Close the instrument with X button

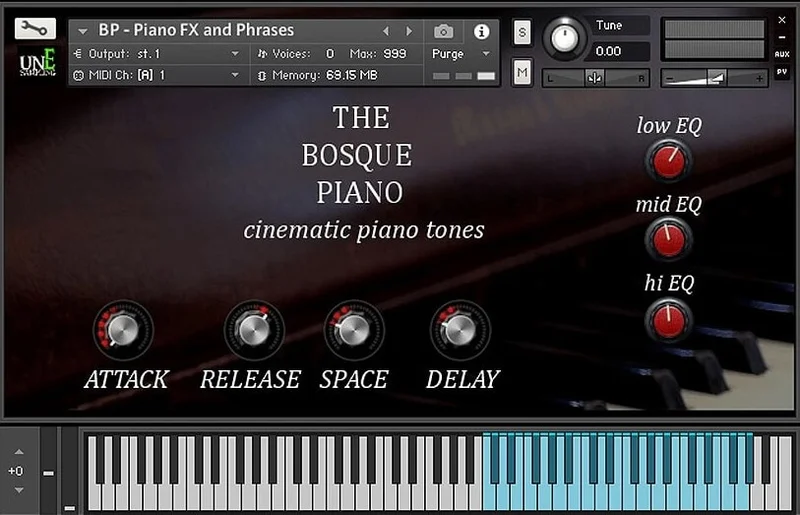tap(782, 20)
